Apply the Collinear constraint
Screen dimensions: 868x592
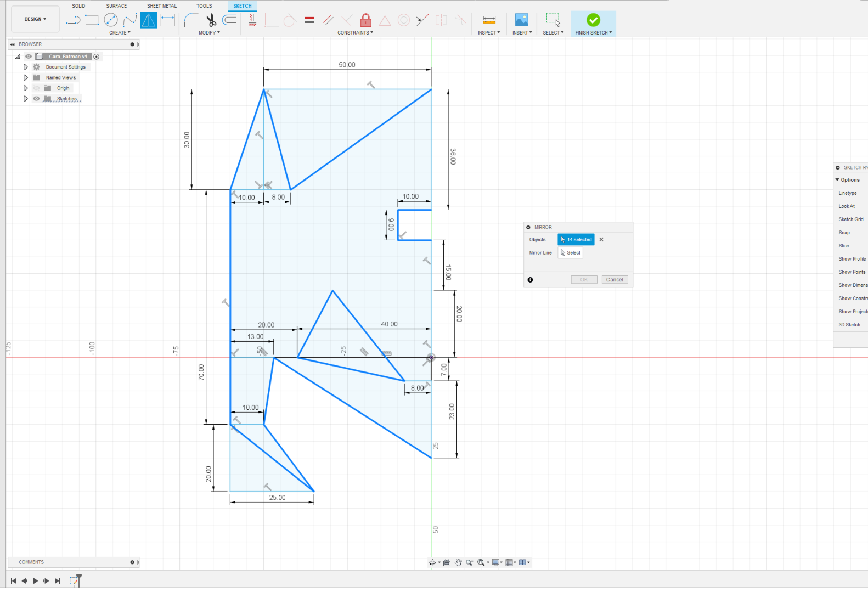[422, 20]
